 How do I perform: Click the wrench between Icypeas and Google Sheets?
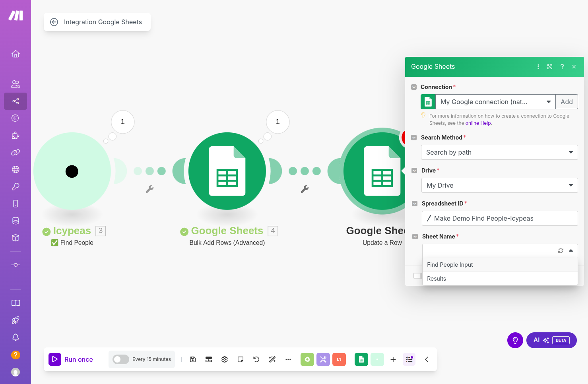coord(149,189)
